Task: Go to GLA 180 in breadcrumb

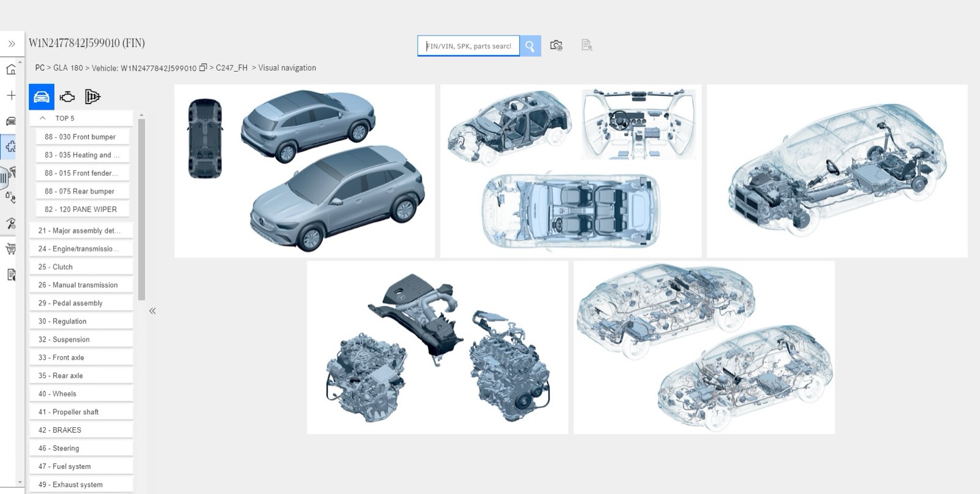Action: 68,68
